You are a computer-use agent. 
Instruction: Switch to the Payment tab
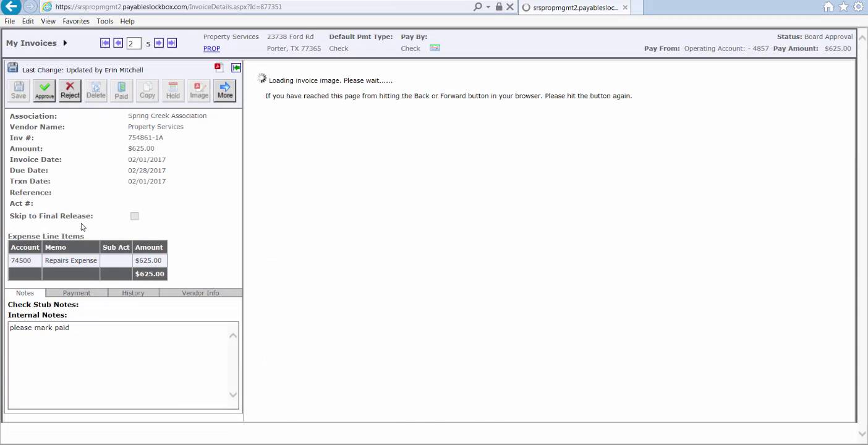(x=77, y=293)
